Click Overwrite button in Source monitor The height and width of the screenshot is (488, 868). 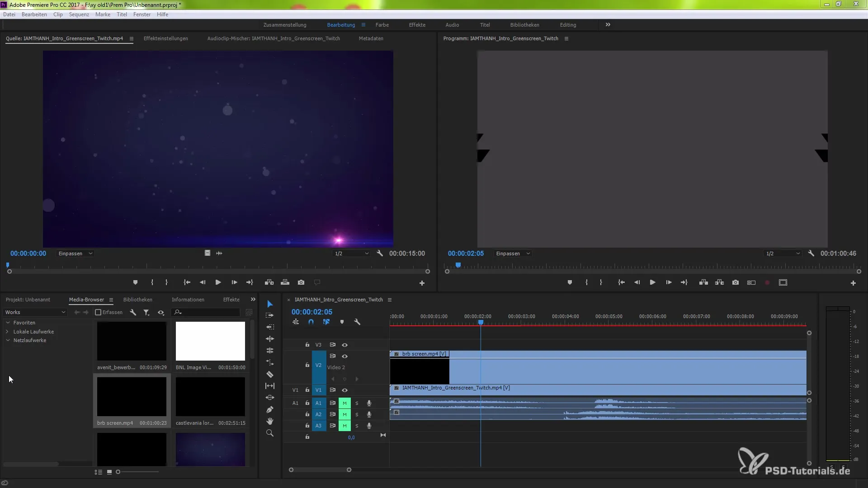[x=285, y=282]
